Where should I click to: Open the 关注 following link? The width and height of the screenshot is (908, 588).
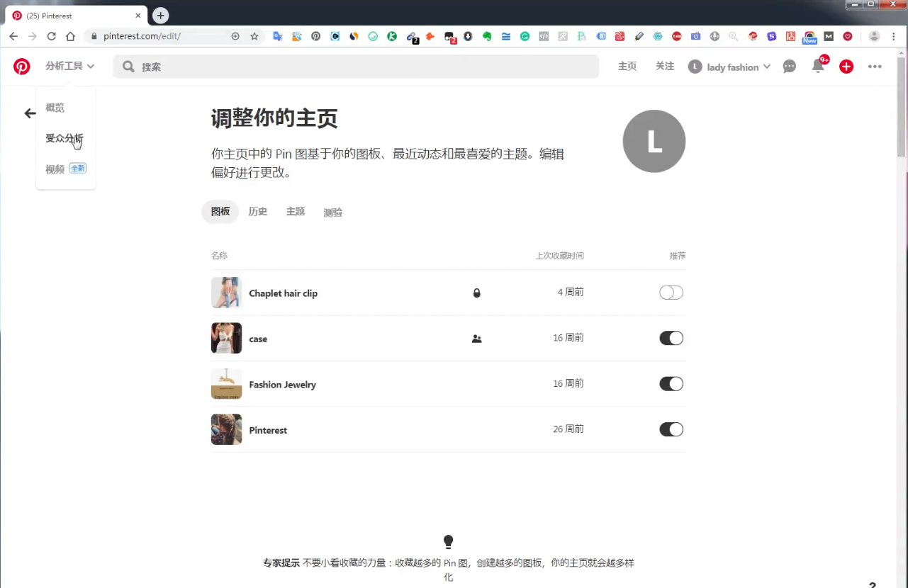(665, 67)
